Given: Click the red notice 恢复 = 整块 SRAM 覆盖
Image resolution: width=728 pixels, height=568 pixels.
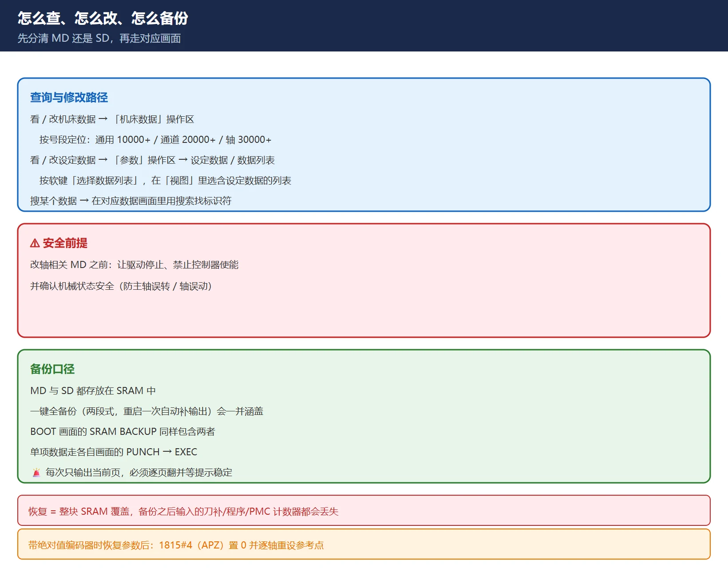Looking at the screenshot, I should (364, 511).
